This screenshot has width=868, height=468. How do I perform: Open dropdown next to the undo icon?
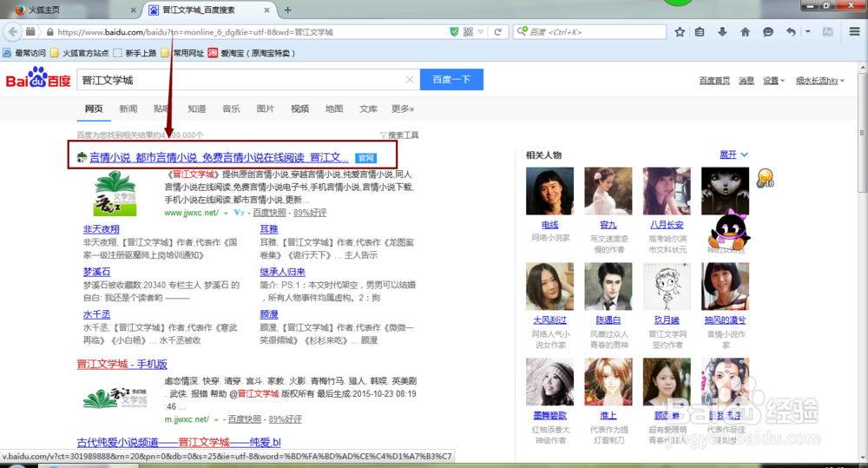pyautogui.click(x=808, y=32)
